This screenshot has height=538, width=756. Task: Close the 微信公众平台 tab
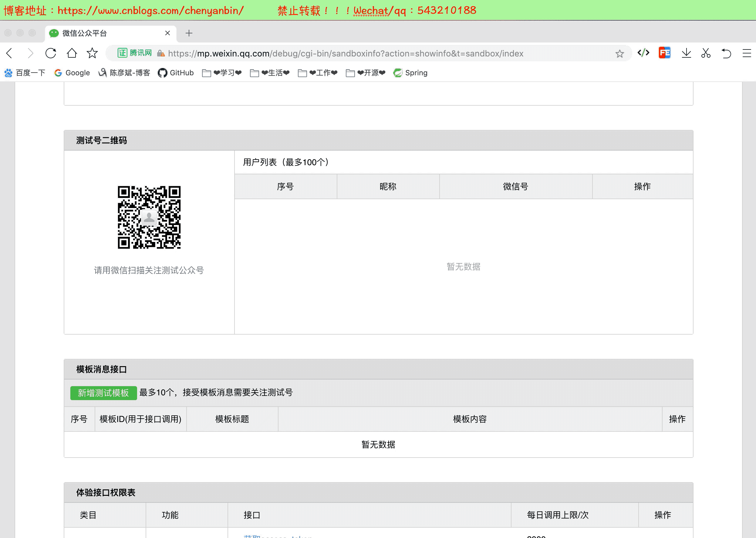[x=167, y=33]
